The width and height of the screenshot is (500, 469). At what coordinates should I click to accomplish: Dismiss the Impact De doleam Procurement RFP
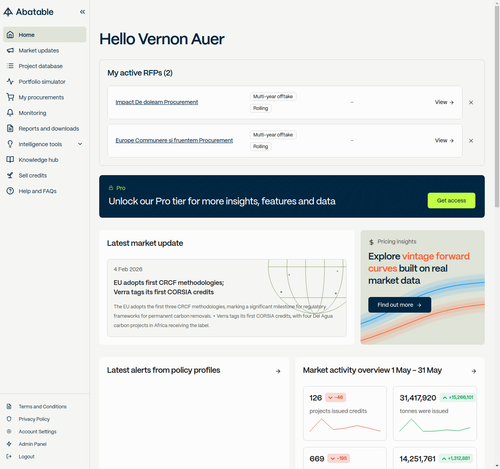pos(471,102)
